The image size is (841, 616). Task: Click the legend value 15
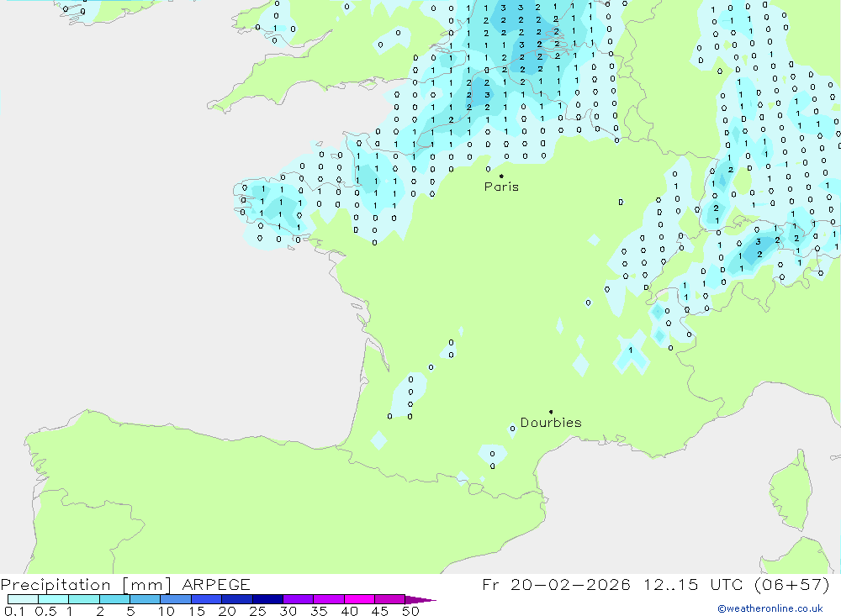tap(197, 611)
